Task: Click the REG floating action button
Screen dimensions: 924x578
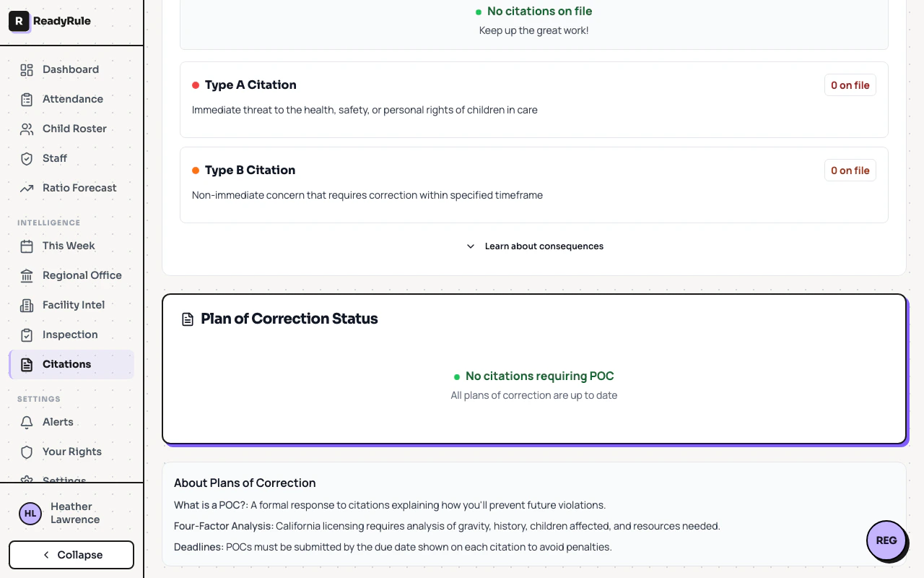Action: [x=886, y=540]
